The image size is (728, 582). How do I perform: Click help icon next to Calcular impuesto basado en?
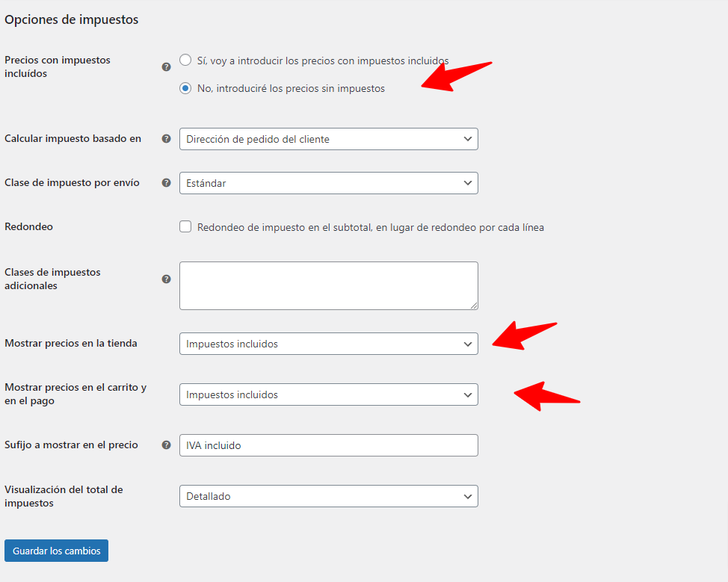click(166, 138)
